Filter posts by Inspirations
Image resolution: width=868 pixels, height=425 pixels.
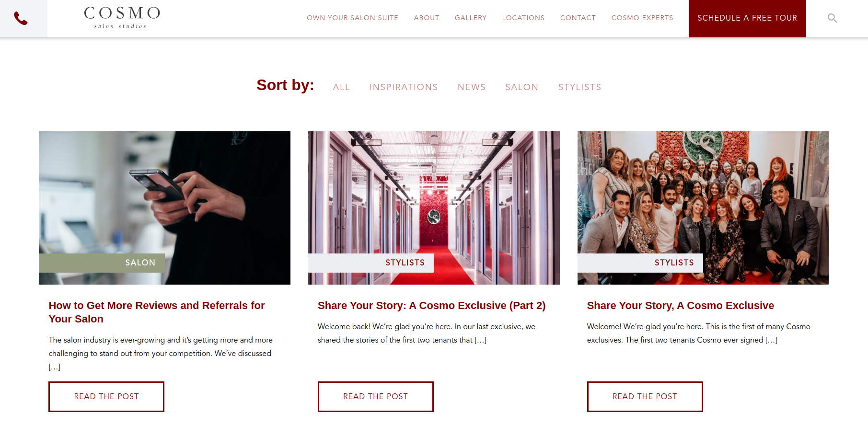[x=404, y=87]
